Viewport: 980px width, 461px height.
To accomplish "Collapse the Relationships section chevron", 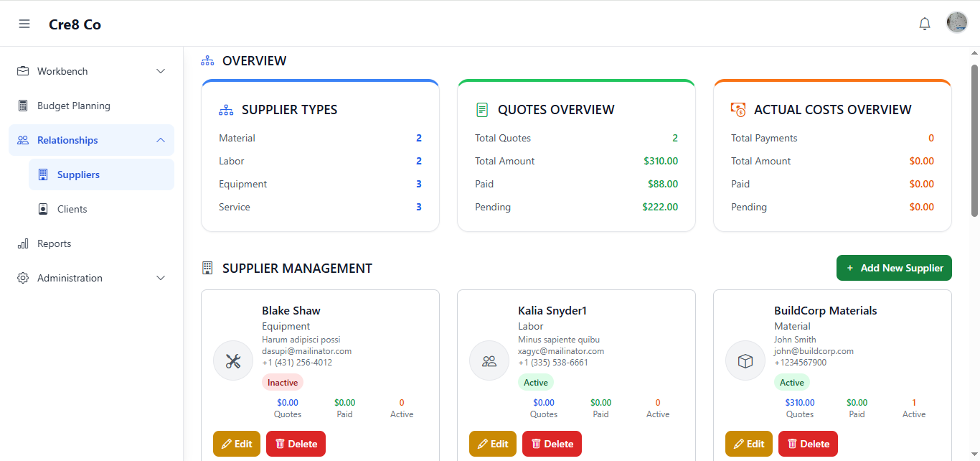I will [x=161, y=140].
